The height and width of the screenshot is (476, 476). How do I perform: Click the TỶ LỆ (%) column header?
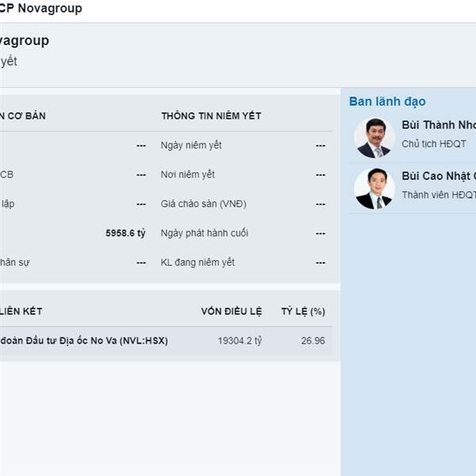pos(303,312)
